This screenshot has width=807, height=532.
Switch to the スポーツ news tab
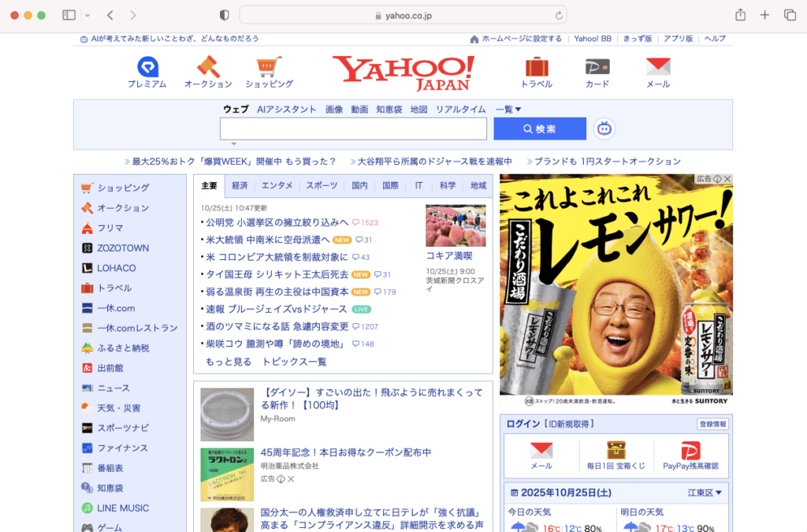[x=322, y=186]
